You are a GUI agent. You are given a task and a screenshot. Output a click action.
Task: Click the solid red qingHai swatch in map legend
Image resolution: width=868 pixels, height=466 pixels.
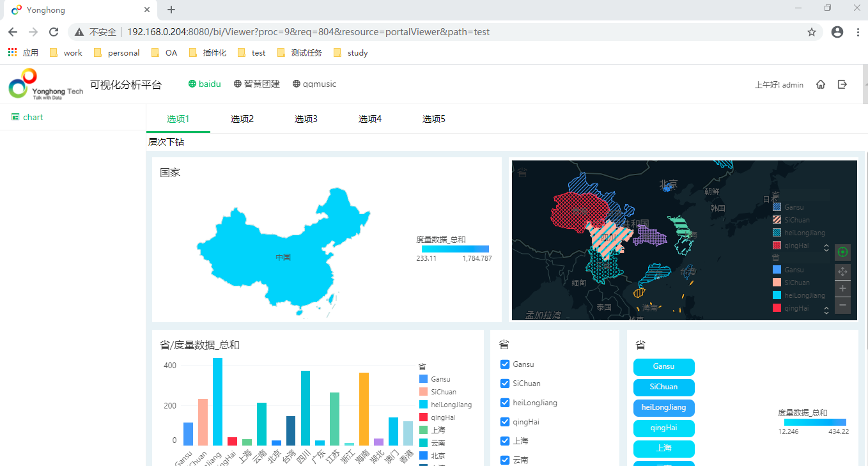pyautogui.click(x=777, y=308)
